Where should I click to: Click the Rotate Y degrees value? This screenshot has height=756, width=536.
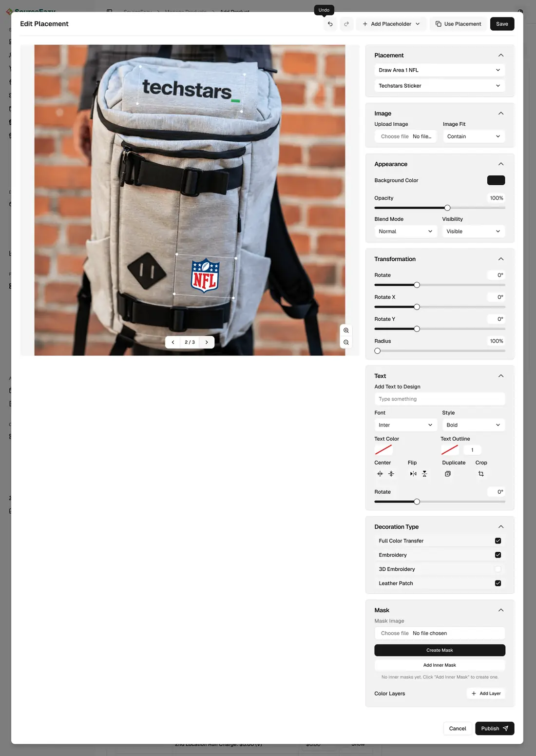click(496, 319)
